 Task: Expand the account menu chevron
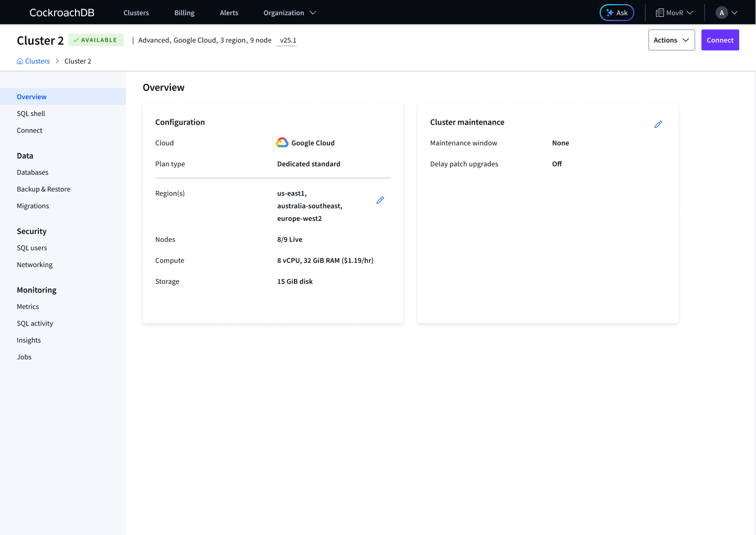734,13
